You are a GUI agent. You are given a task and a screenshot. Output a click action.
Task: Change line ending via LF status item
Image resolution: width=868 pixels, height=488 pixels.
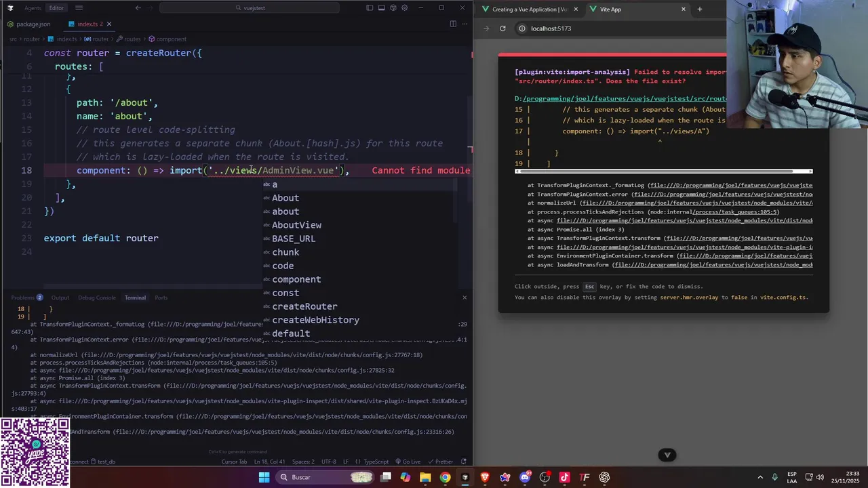point(346,462)
